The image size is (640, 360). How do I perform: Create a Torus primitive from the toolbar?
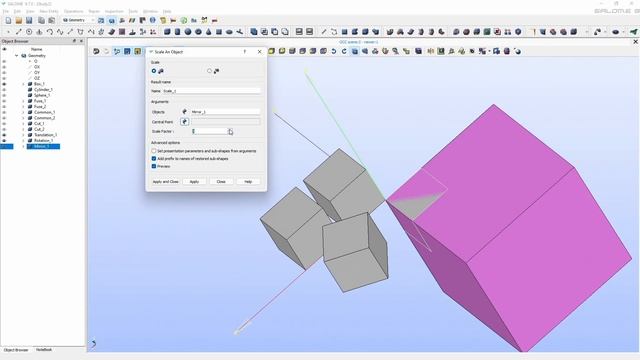tap(198, 31)
